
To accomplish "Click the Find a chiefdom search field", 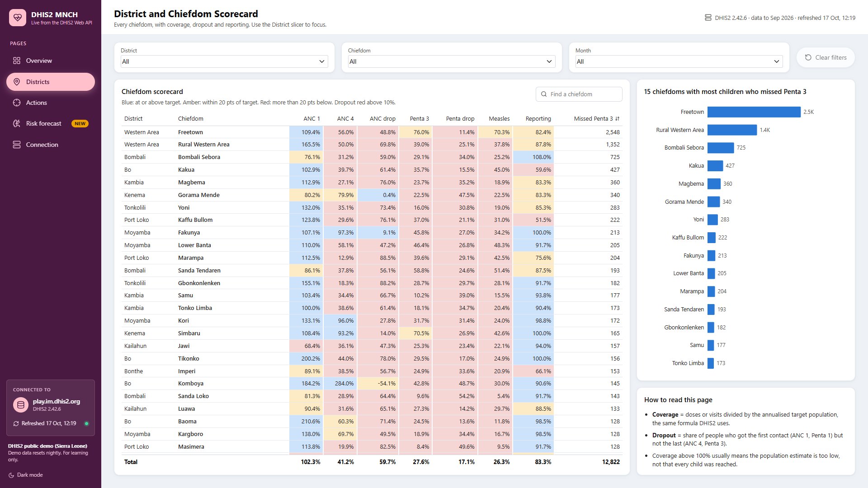I will 579,94.
